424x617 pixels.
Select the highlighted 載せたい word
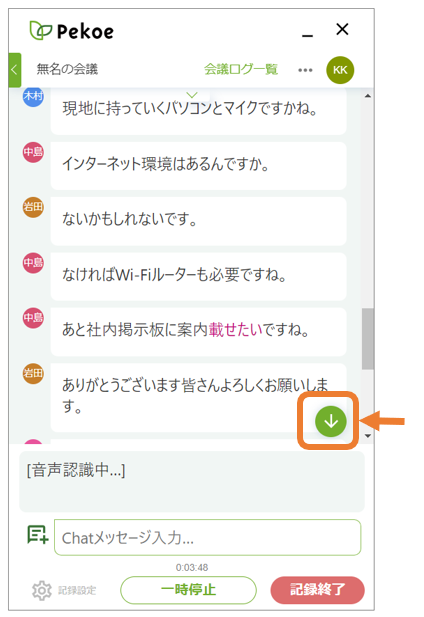pos(235,329)
